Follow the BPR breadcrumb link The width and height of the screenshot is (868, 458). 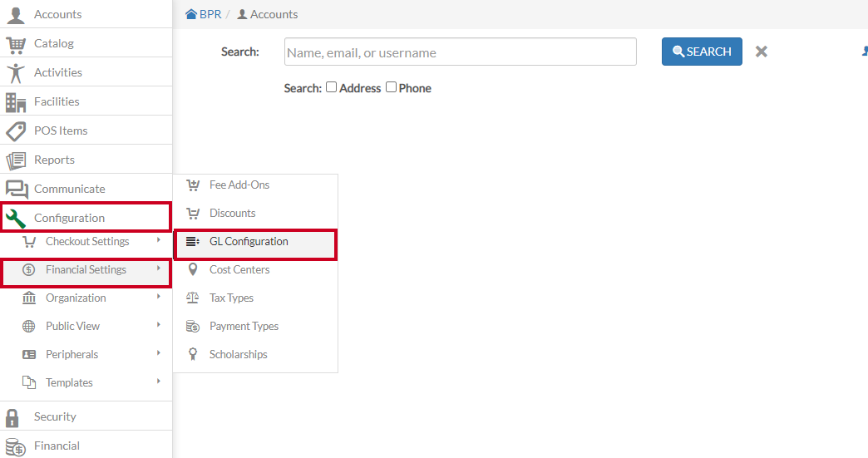tap(210, 14)
